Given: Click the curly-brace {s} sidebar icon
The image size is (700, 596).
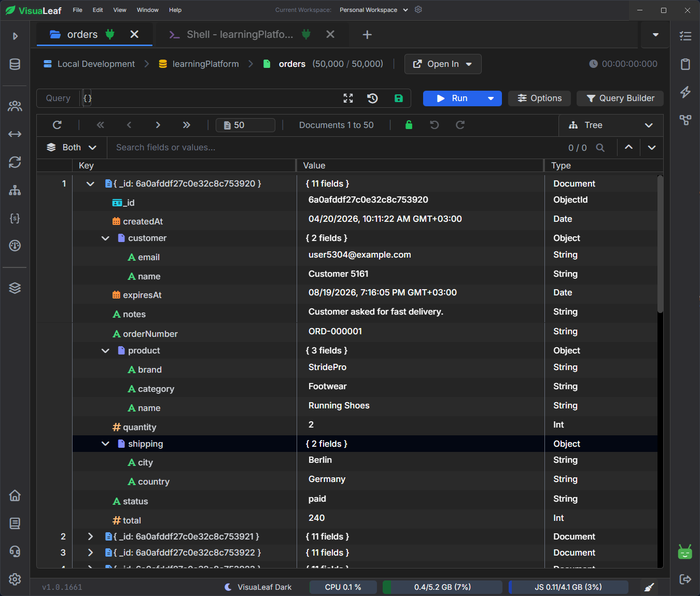Looking at the screenshot, I should (x=15, y=218).
